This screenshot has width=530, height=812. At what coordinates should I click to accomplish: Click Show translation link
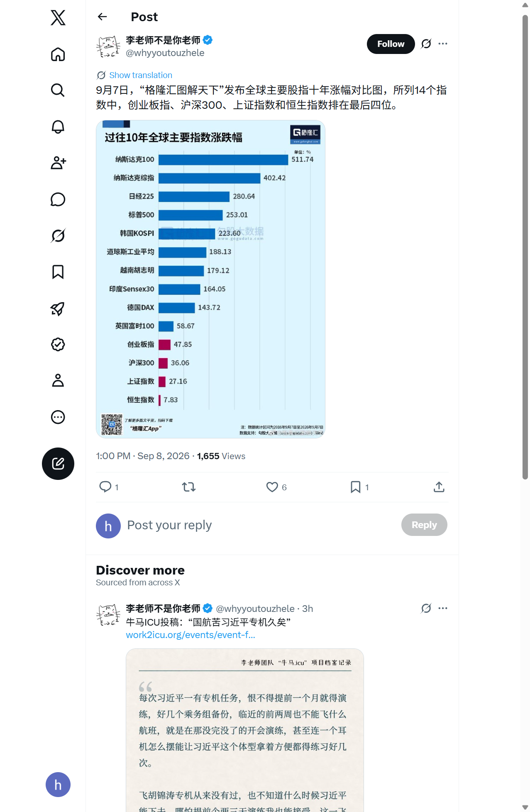141,75
